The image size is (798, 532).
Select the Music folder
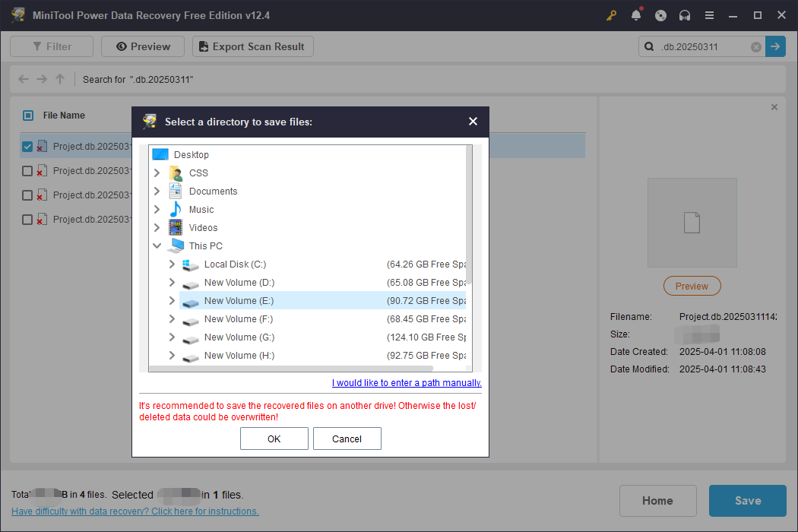[x=201, y=210]
